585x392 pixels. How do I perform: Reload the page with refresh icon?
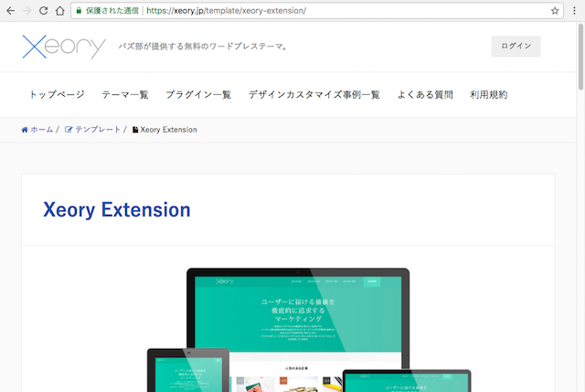43,11
